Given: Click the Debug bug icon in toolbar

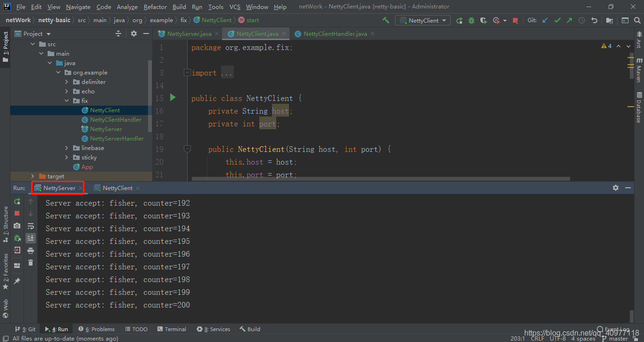Looking at the screenshot, I should point(471,20).
